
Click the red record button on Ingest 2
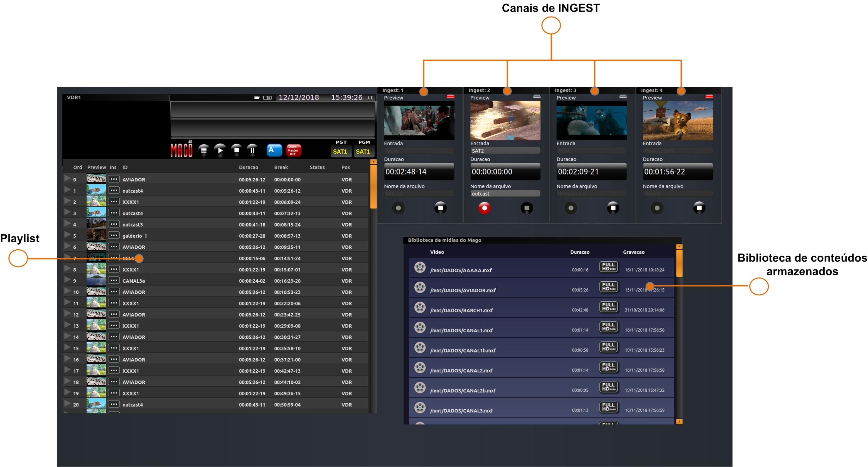coord(484,208)
